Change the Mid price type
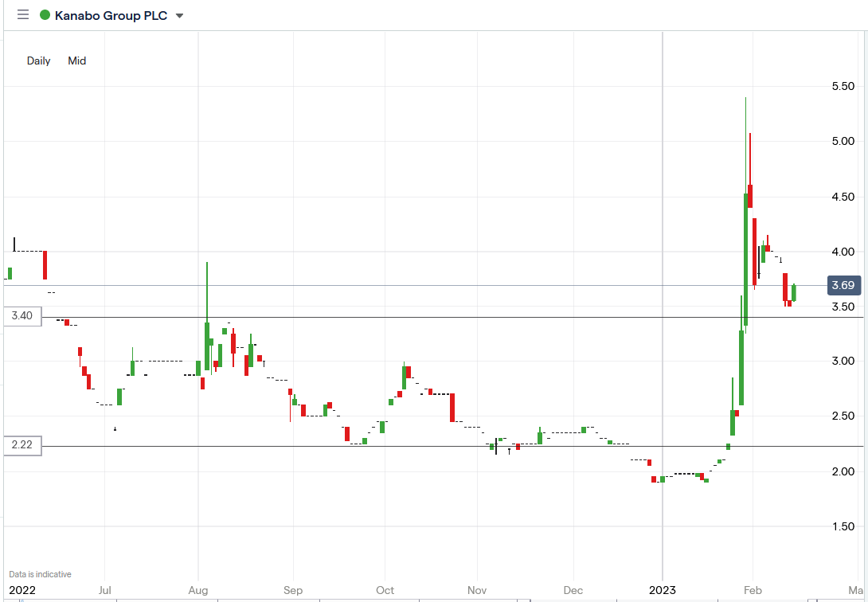868x602 pixels. 77,61
